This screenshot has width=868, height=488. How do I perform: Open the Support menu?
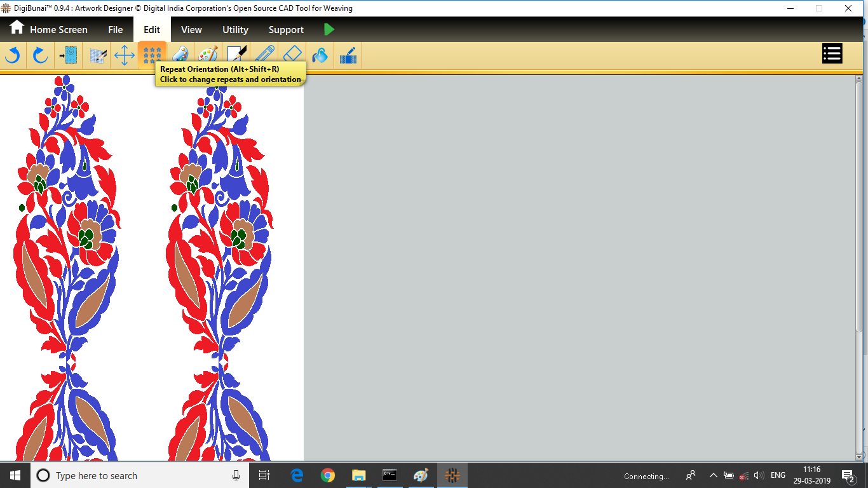pyautogui.click(x=286, y=30)
